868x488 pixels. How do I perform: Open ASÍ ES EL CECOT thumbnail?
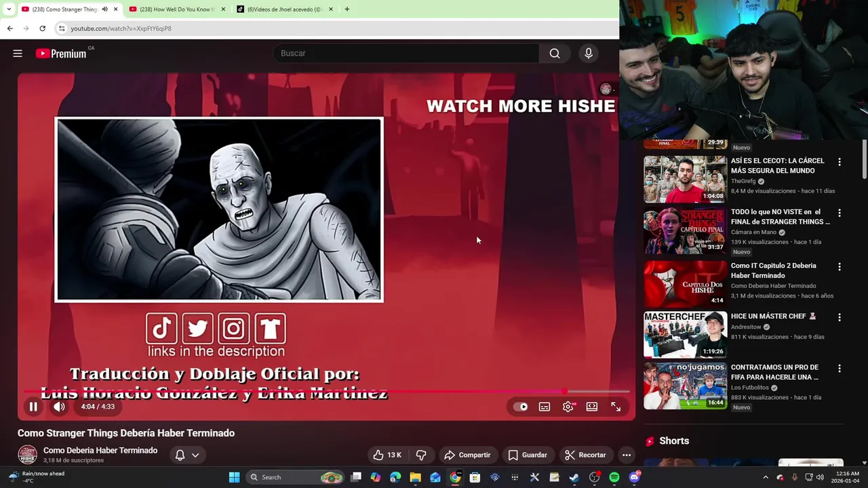[x=685, y=180]
